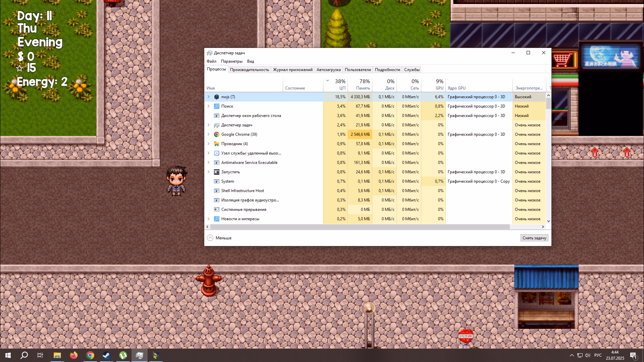
Task: Sort by the Сеть column header
Action: click(x=409, y=85)
